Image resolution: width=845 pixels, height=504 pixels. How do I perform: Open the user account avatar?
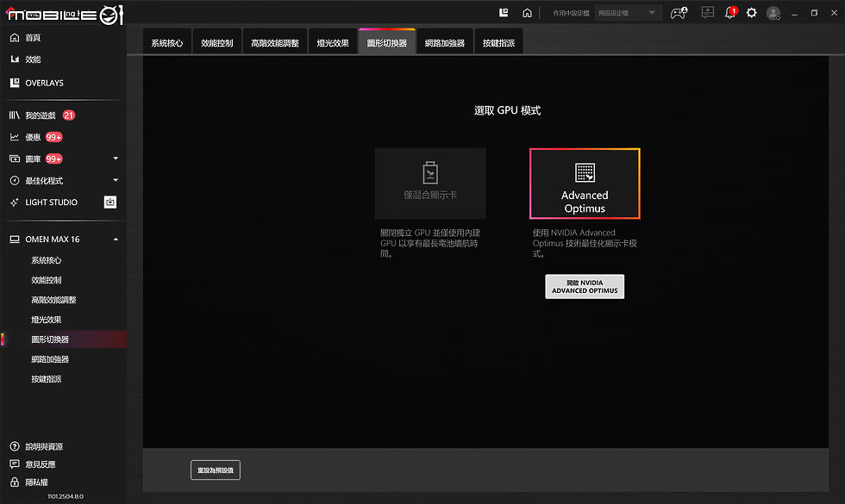point(773,13)
